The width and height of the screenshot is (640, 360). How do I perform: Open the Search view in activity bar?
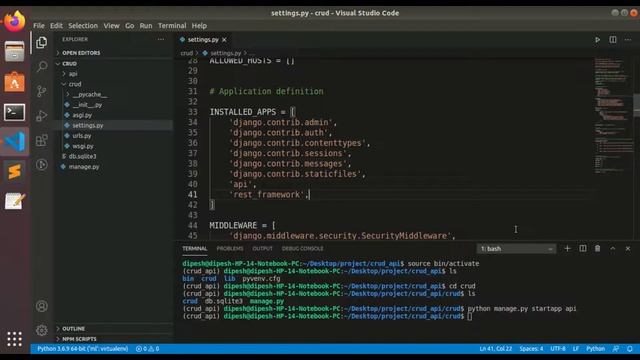coord(41,67)
